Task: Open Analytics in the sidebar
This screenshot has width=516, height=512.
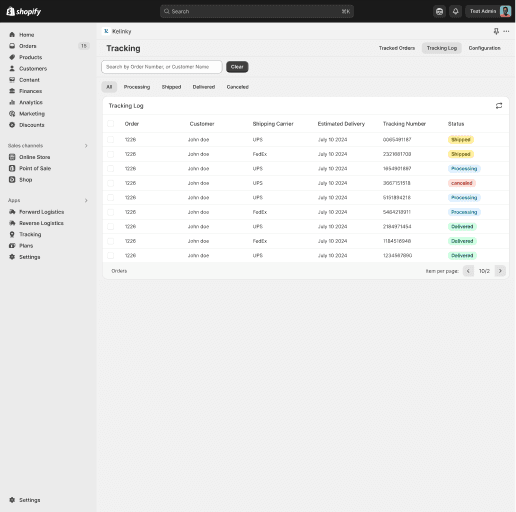Action: 31,102
